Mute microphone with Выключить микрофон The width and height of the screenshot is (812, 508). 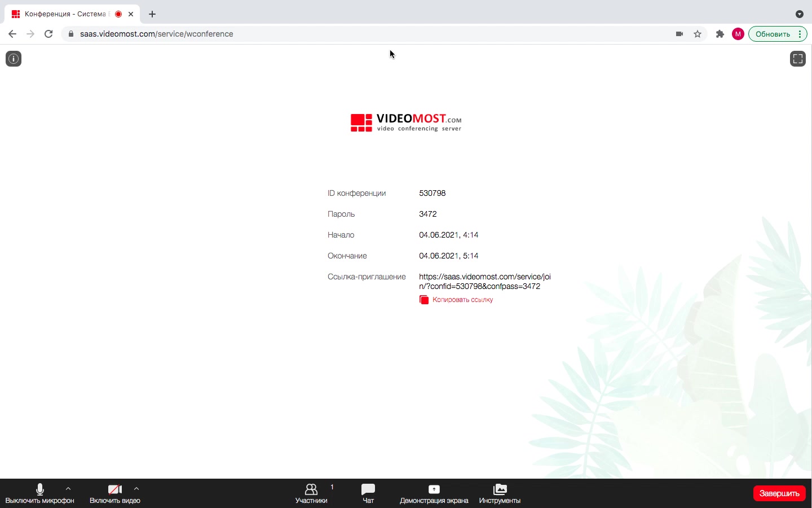[39, 493]
